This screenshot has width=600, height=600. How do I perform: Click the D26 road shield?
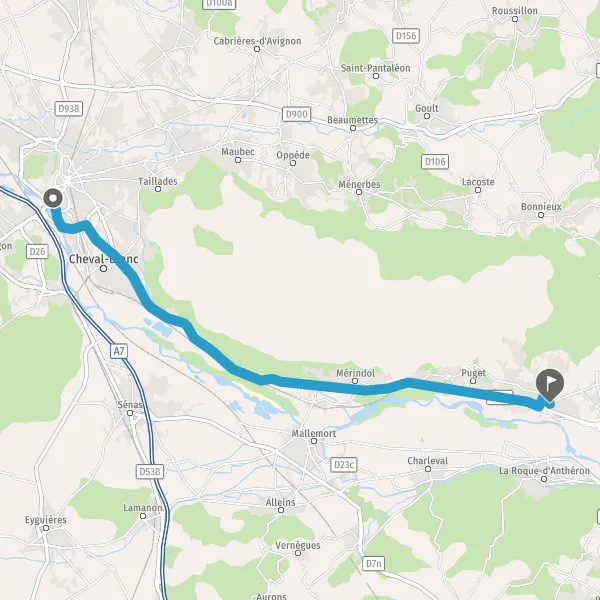(x=37, y=251)
